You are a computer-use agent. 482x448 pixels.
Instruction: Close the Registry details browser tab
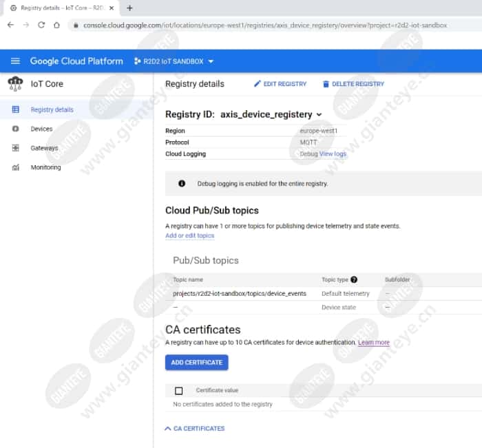tap(112, 8)
